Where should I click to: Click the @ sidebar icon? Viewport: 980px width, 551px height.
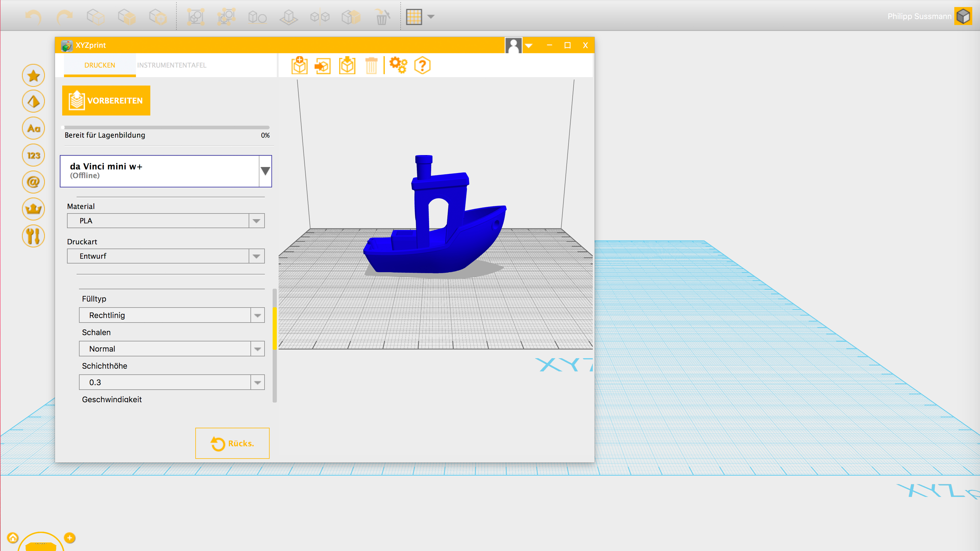pyautogui.click(x=34, y=182)
